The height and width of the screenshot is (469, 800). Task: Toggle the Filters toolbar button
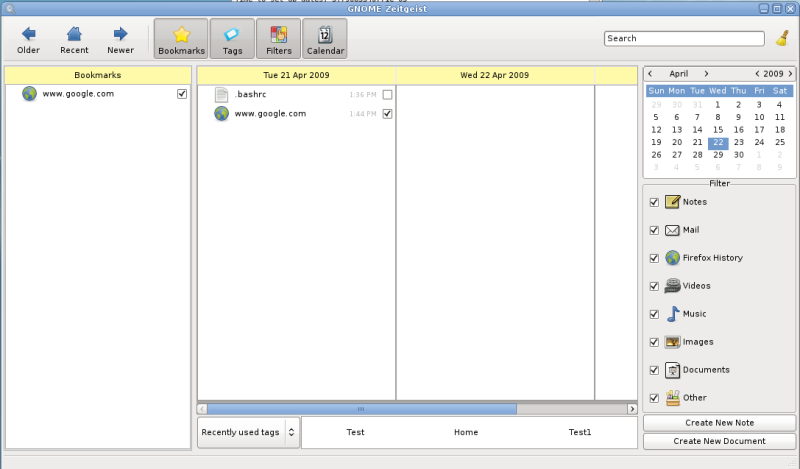[x=278, y=38]
